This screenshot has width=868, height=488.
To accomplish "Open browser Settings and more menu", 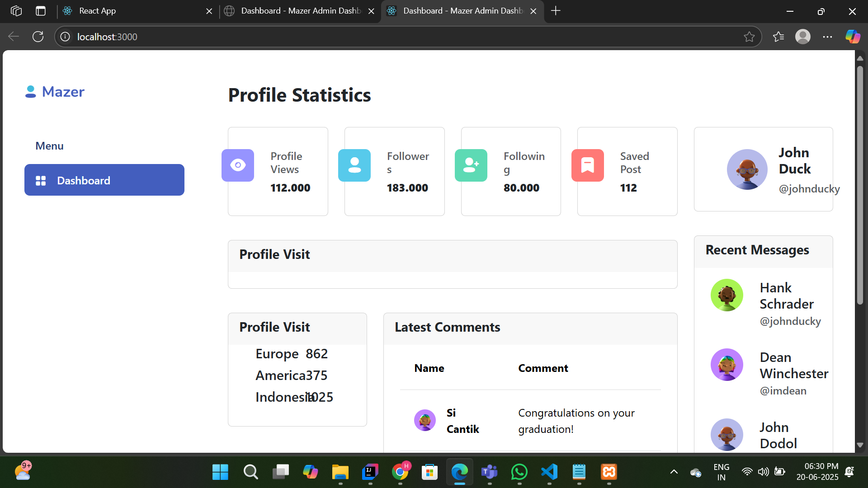I will (827, 37).
